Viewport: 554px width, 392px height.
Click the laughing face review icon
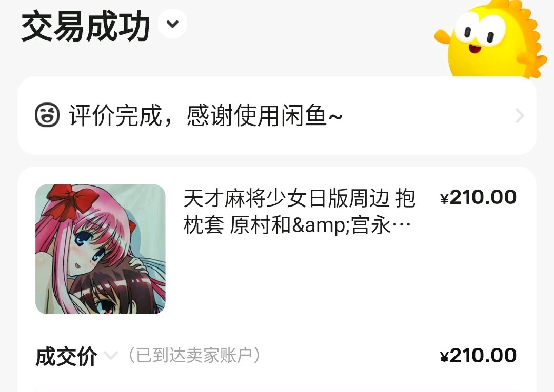click(47, 115)
